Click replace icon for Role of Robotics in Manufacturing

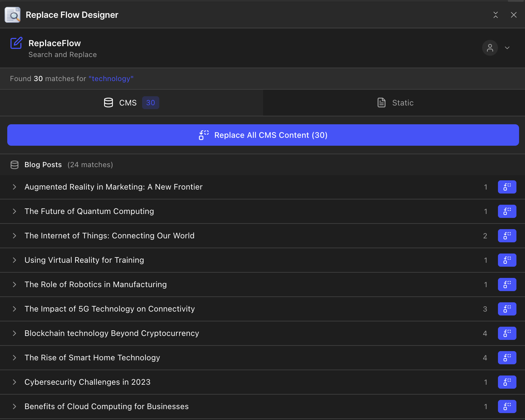tap(507, 285)
